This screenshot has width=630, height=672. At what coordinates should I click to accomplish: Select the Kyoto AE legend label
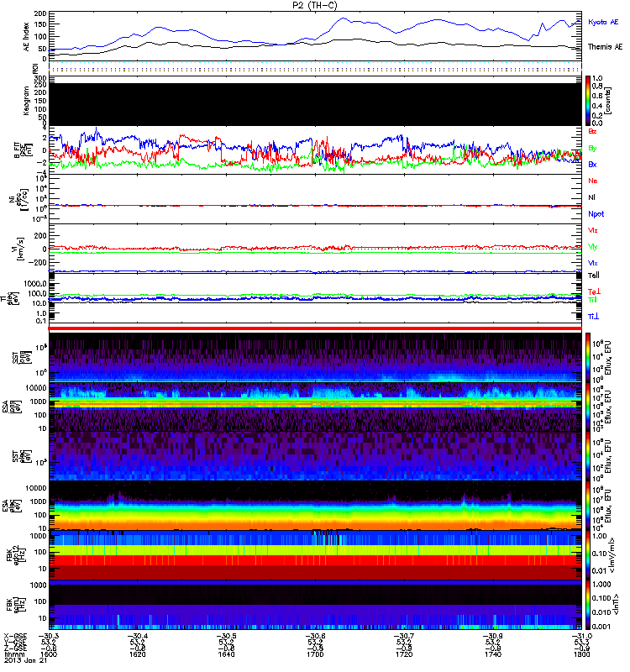click(603, 22)
